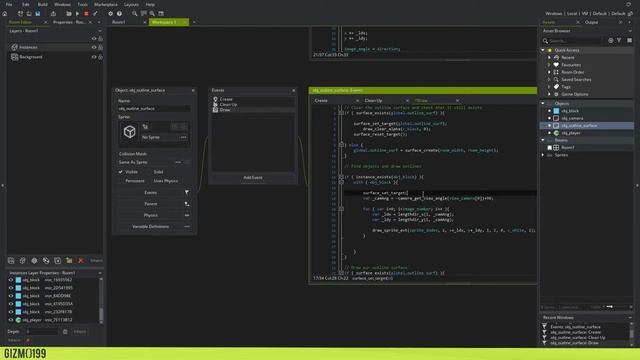
Task: Toggle the Uses Physics checkbox
Action: click(x=149, y=181)
